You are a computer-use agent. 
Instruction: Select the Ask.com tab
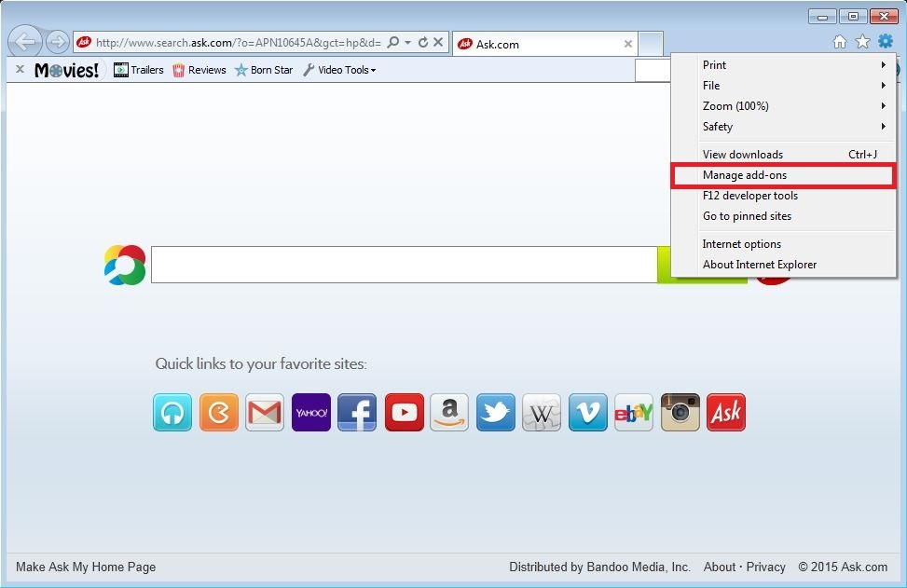click(x=545, y=44)
